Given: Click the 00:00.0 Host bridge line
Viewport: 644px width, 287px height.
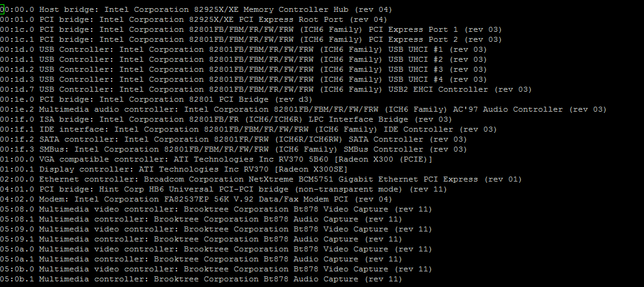Looking at the screenshot, I should [x=196, y=9].
